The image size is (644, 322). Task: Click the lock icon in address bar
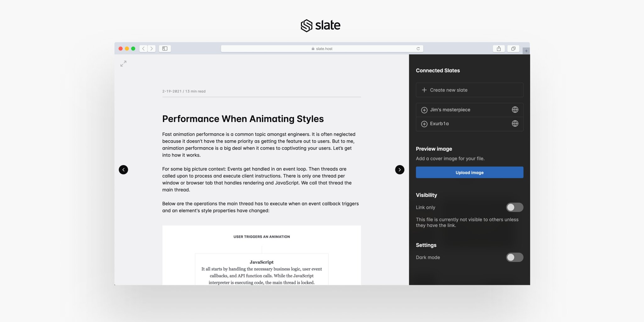(313, 48)
